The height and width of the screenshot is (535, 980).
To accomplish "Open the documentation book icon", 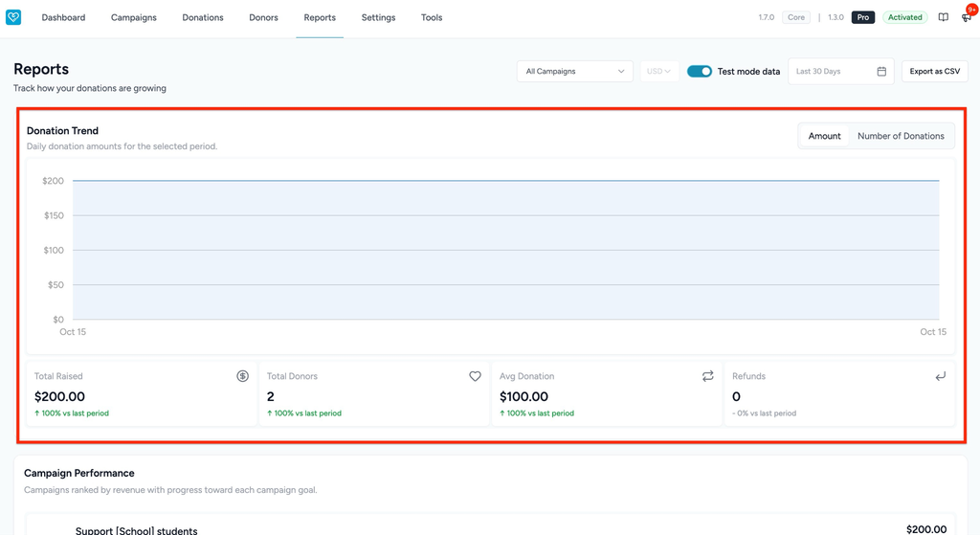I will coord(943,17).
